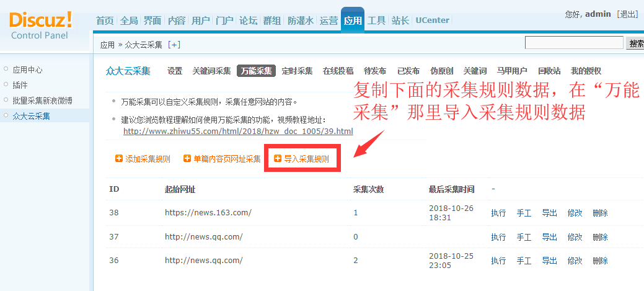Image resolution: width=644 pixels, height=291 pixels.
Task: Click 导出 for rule ID 36
Action: [x=549, y=261]
